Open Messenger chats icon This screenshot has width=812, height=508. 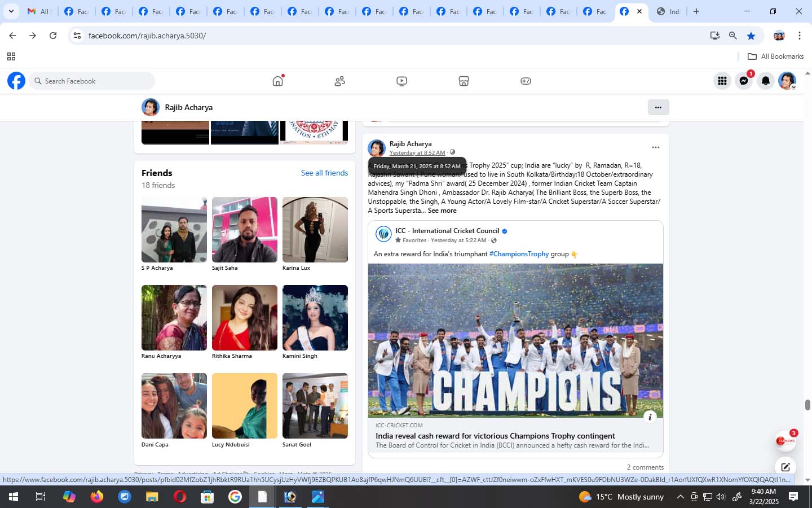[744, 81]
